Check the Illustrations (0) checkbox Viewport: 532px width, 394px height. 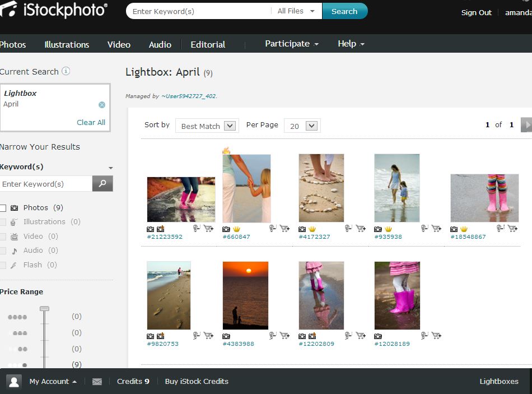click(x=3, y=222)
